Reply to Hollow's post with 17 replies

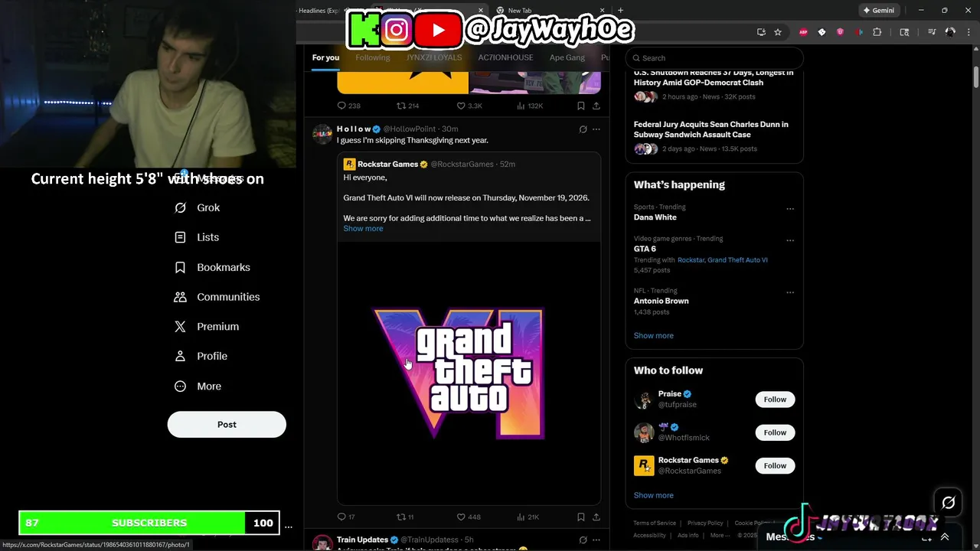346,517
